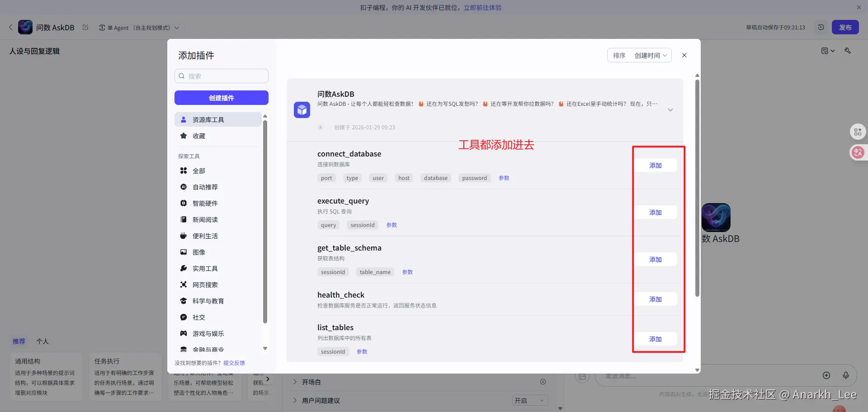868x412 pixels.
Task: Switch to the 个人 tab
Action: point(42,341)
